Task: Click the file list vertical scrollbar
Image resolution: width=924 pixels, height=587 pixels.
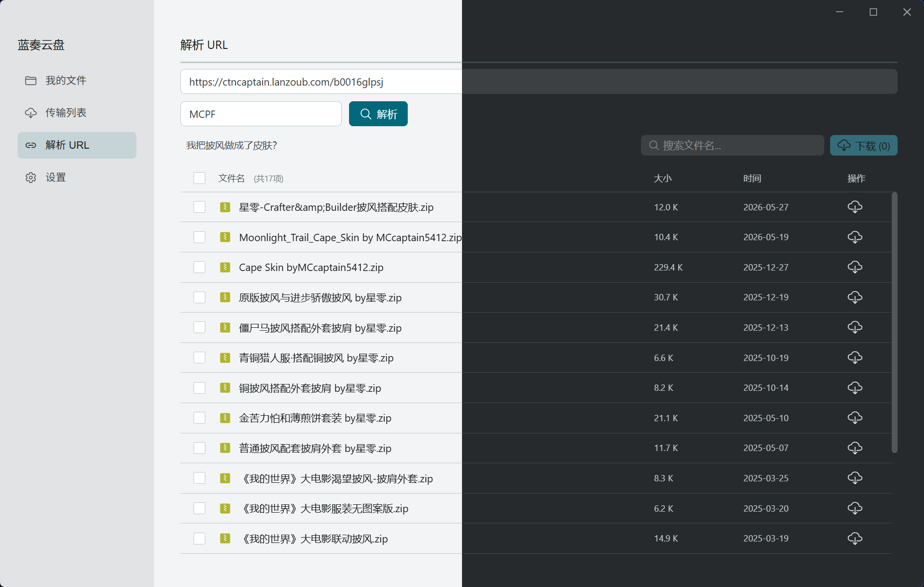Action: click(x=894, y=323)
